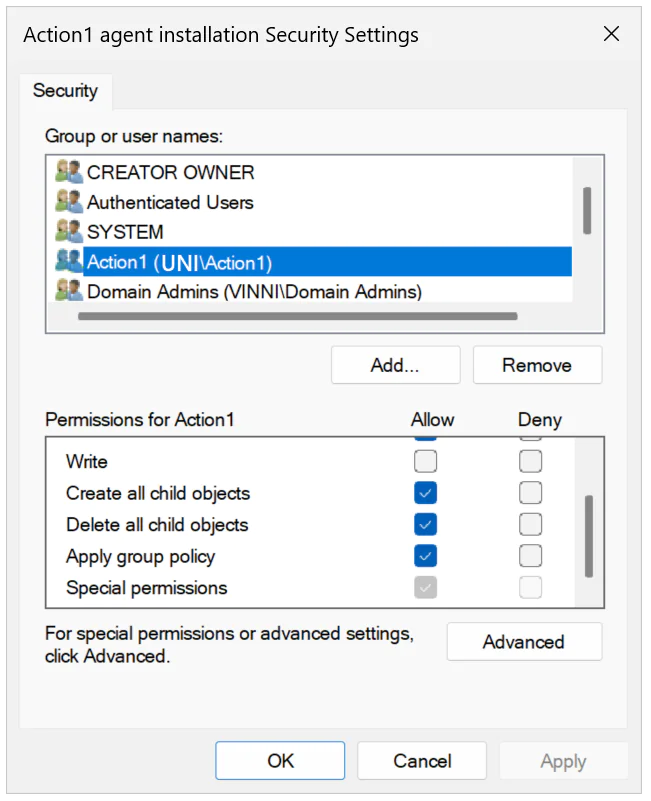Enable Deny for Special permissions

pos(530,587)
